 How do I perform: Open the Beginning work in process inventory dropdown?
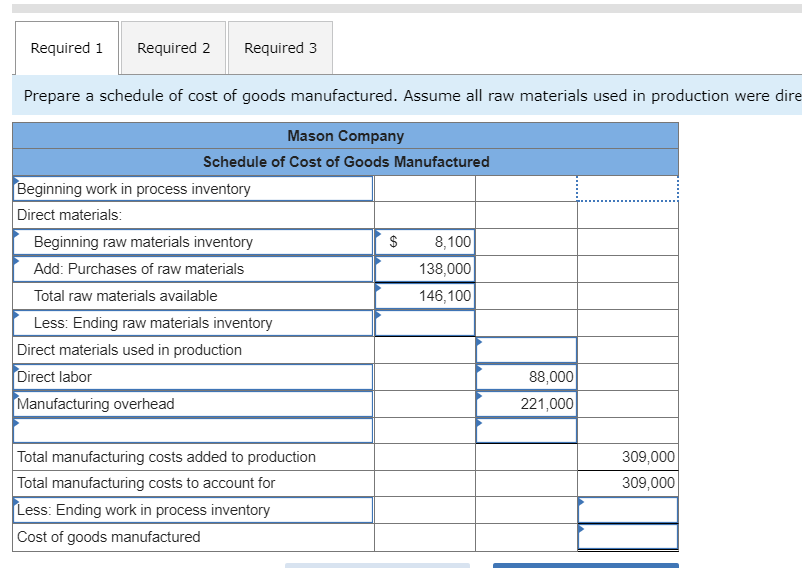194,189
